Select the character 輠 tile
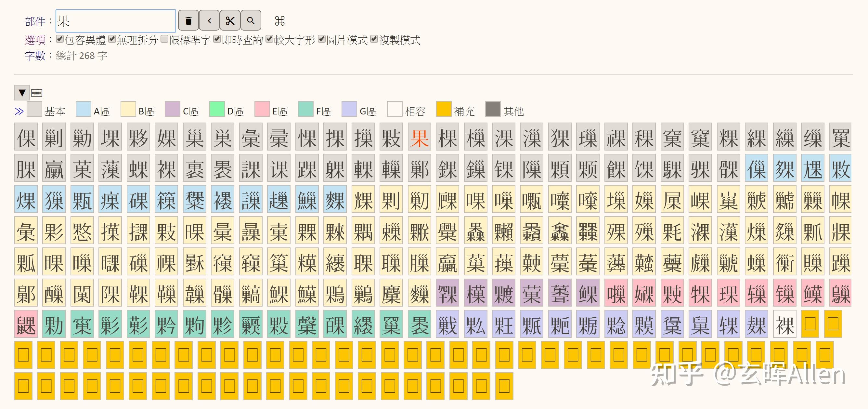This screenshot has height=409, width=868. 363,168
